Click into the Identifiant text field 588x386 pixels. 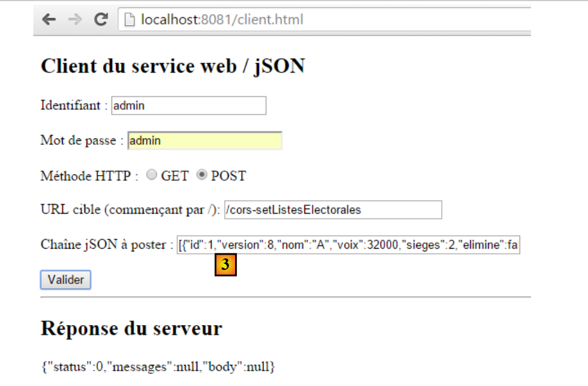point(188,106)
